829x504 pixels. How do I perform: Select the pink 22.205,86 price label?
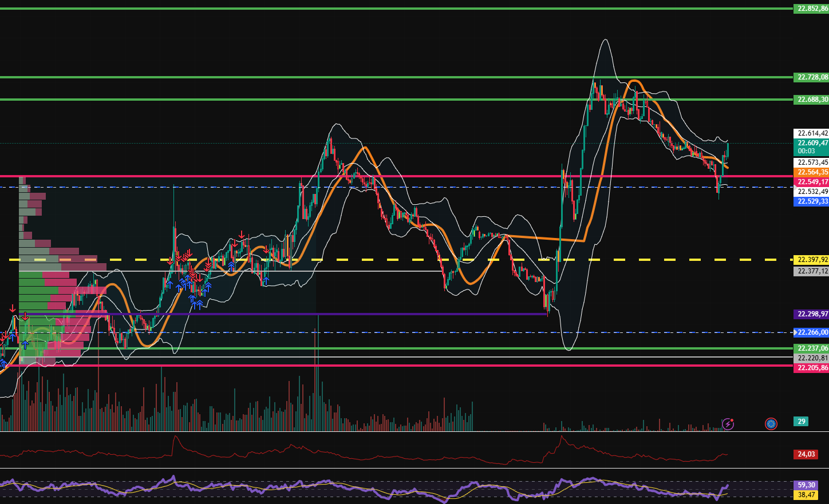click(x=812, y=368)
